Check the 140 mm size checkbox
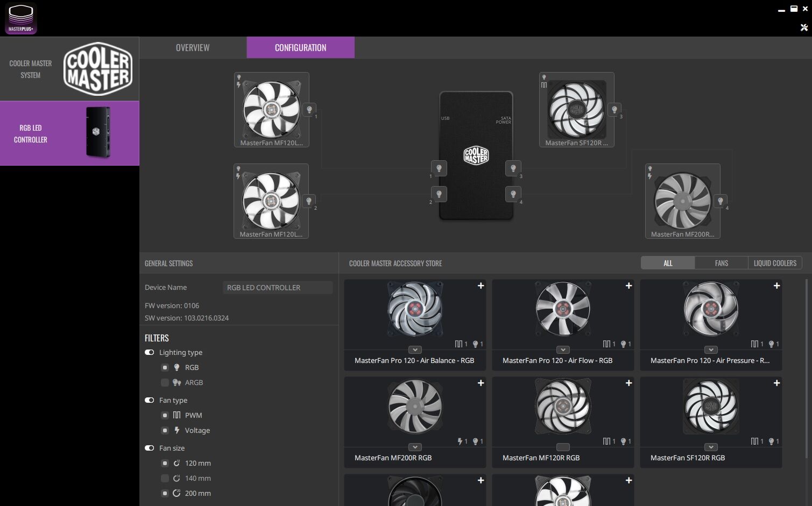The height and width of the screenshot is (506, 812). (x=165, y=478)
